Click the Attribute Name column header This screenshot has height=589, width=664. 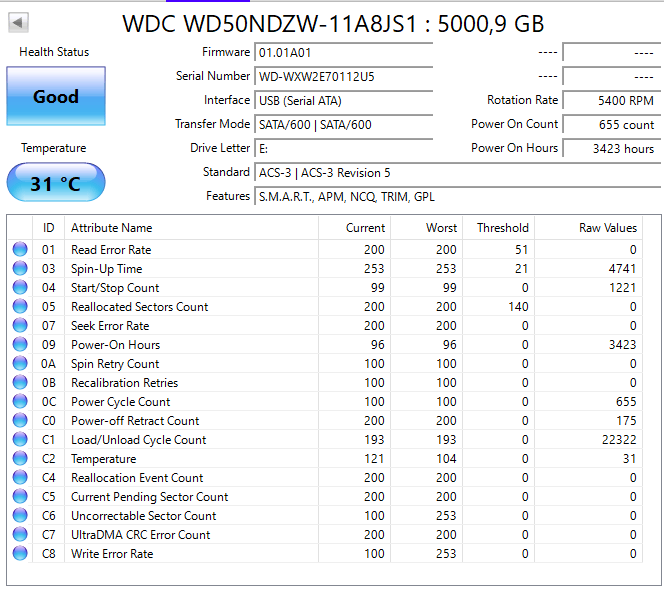point(191,228)
